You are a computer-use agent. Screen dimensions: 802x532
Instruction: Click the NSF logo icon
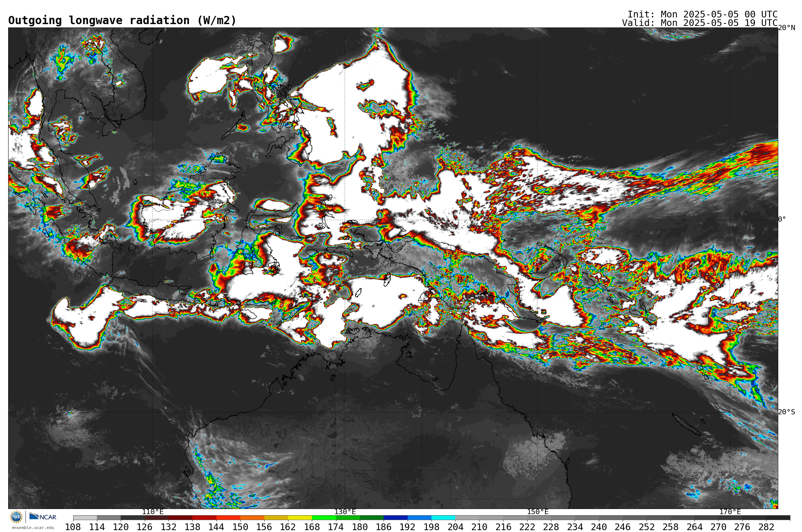(x=16, y=516)
